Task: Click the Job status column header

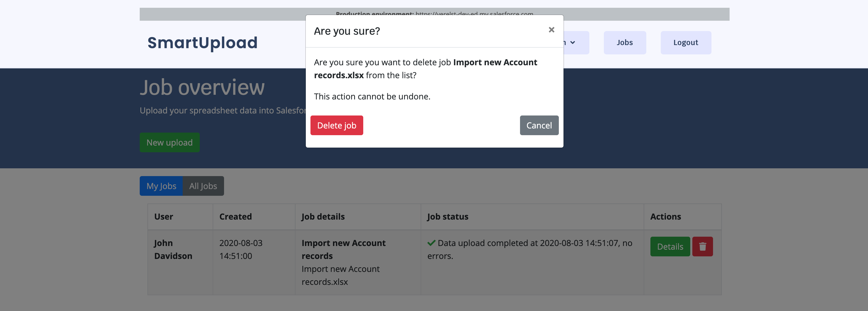Action: [x=448, y=216]
